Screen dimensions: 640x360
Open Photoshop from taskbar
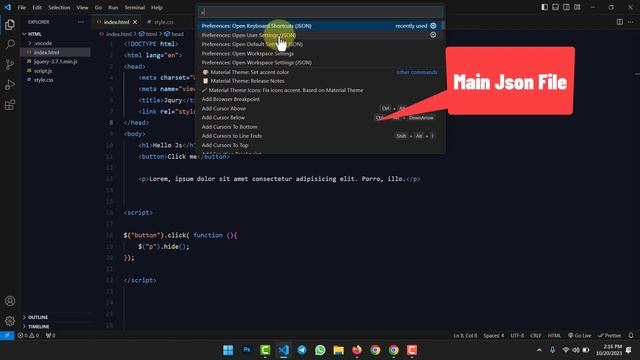[x=247, y=350]
